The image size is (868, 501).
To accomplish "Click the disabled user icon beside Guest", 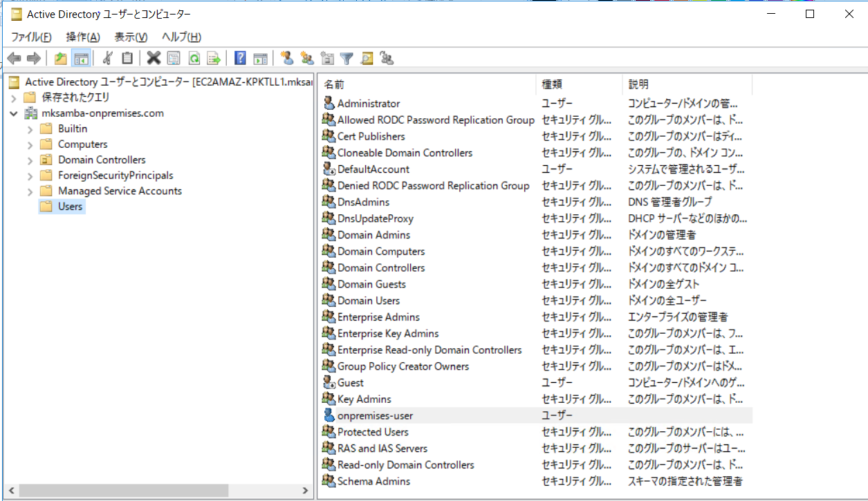I will coord(329,383).
